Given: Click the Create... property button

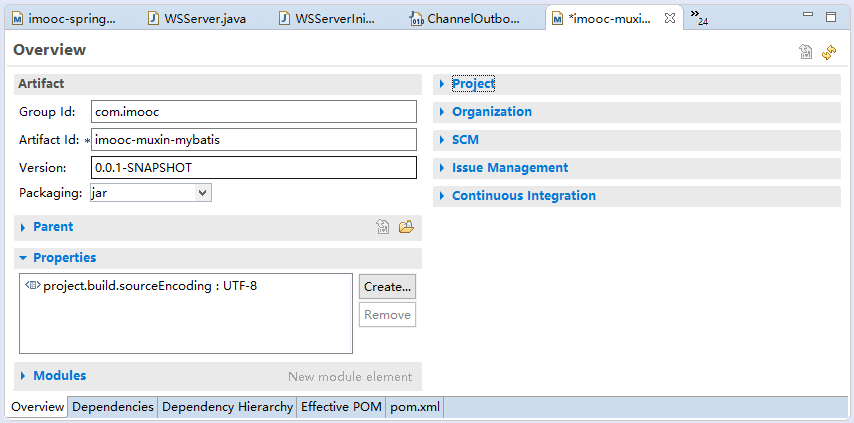Looking at the screenshot, I should (387, 286).
